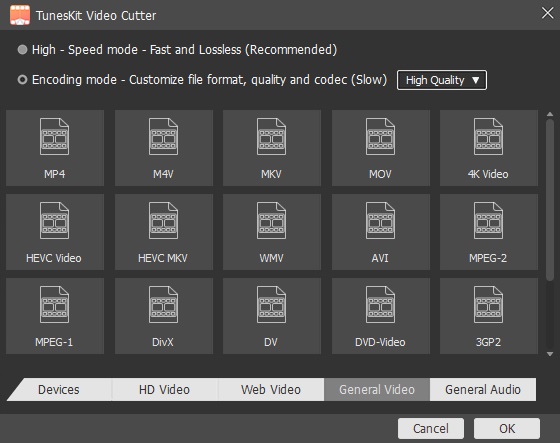Choose the MPEG-1 format
This screenshot has width=560, height=443.
55,316
